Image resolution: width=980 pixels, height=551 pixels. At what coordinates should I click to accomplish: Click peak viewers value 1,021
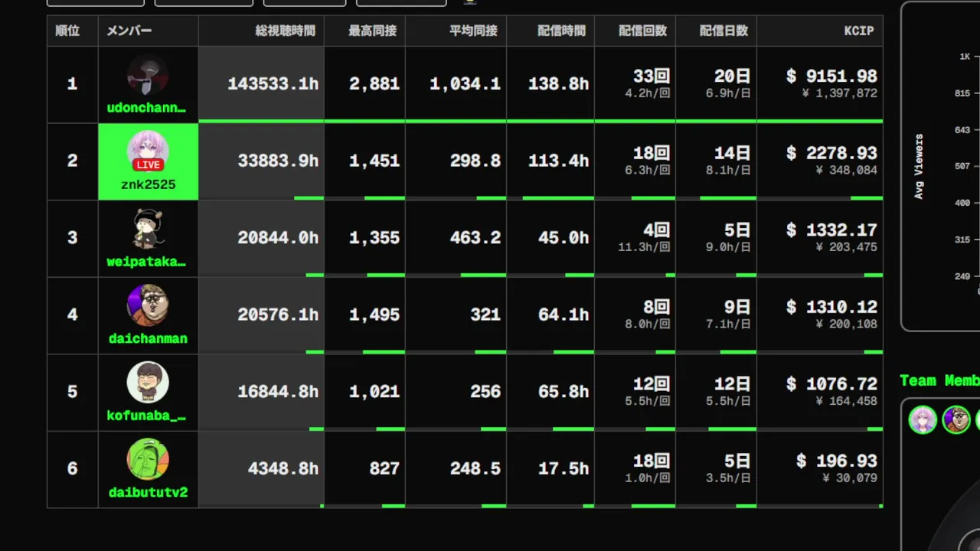coord(374,391)
